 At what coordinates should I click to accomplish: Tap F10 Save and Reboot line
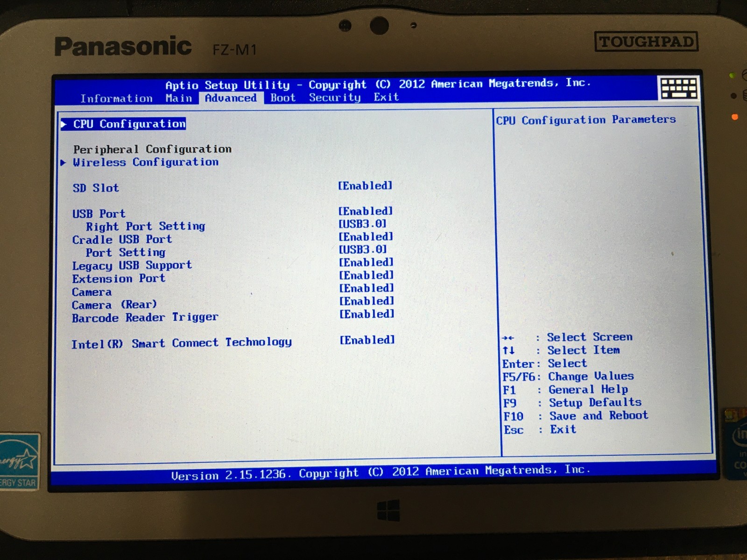click(x=576, y=416)
